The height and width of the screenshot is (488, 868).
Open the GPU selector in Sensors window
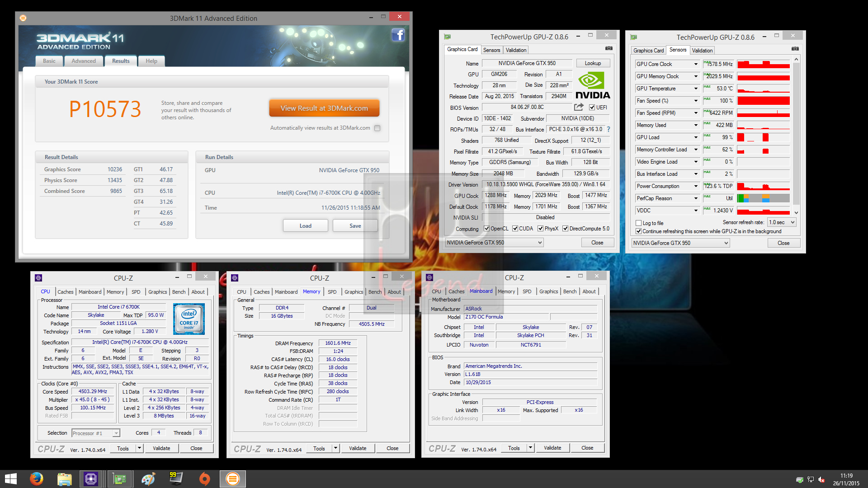click(x=681, y=243)
